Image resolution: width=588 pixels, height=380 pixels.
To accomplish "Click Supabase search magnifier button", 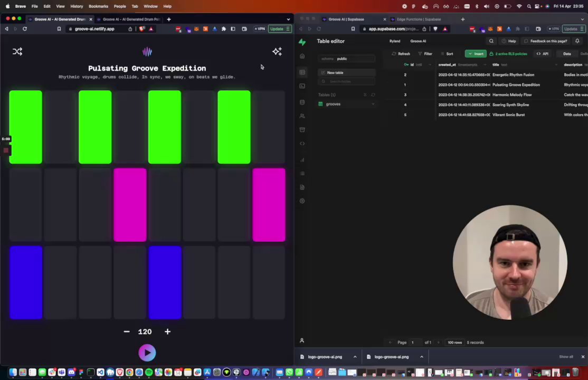I will [x=491, y=41].
